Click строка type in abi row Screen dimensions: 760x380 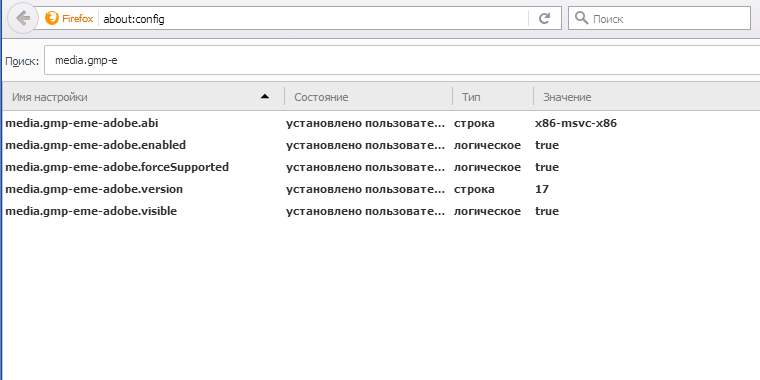point(474,123)
